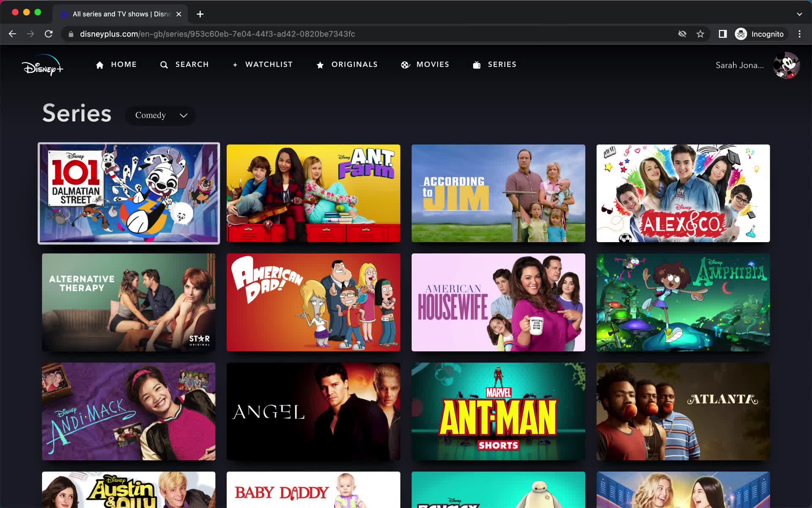Image resolution: width=812 pixels, height=508 pixels.
Task: Toggle the Comedy filter selection
Action: [161, 115]
